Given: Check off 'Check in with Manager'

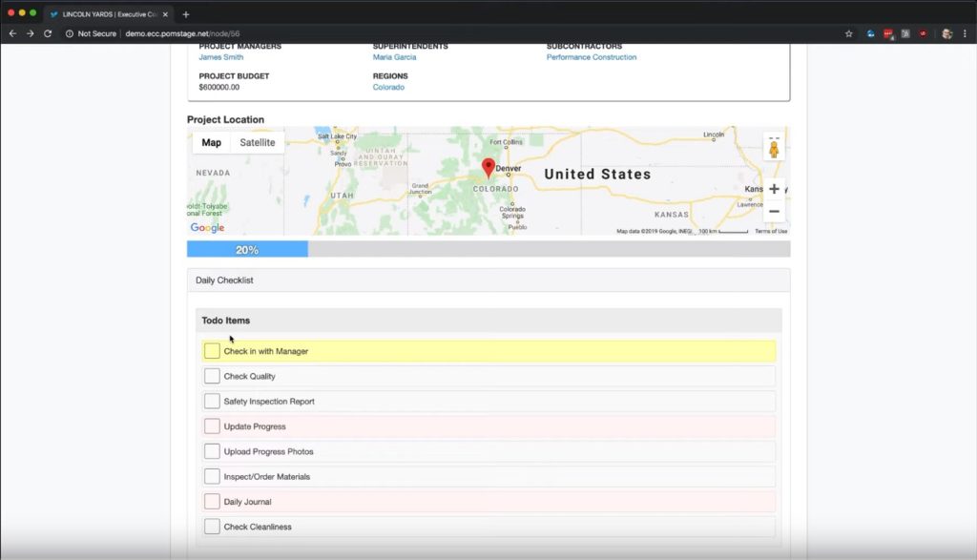Looking at the screenshot, I should point(212,351).
